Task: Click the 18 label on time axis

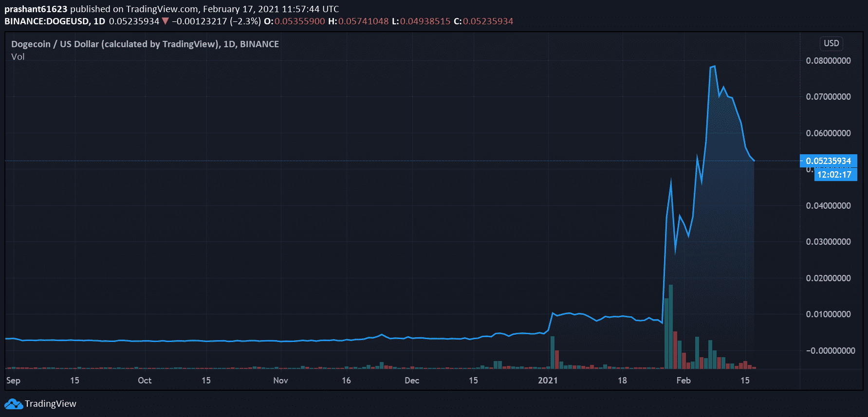Action: 622,381
